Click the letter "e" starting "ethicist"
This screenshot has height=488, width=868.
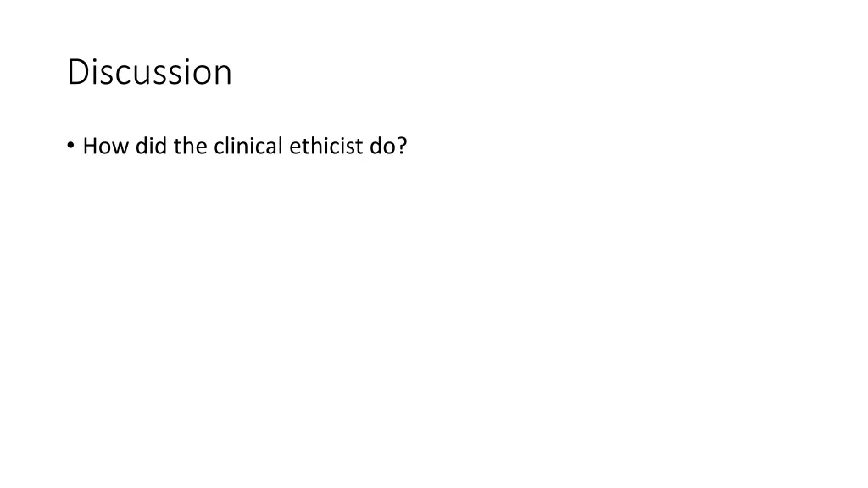[294, 147]
